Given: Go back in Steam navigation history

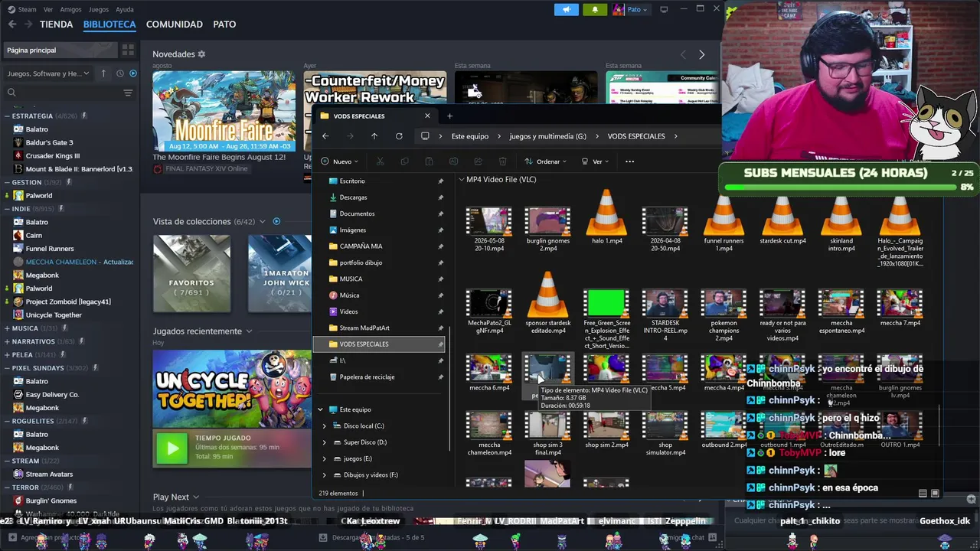Looking at the screenshot, I should tap(12, 24).
